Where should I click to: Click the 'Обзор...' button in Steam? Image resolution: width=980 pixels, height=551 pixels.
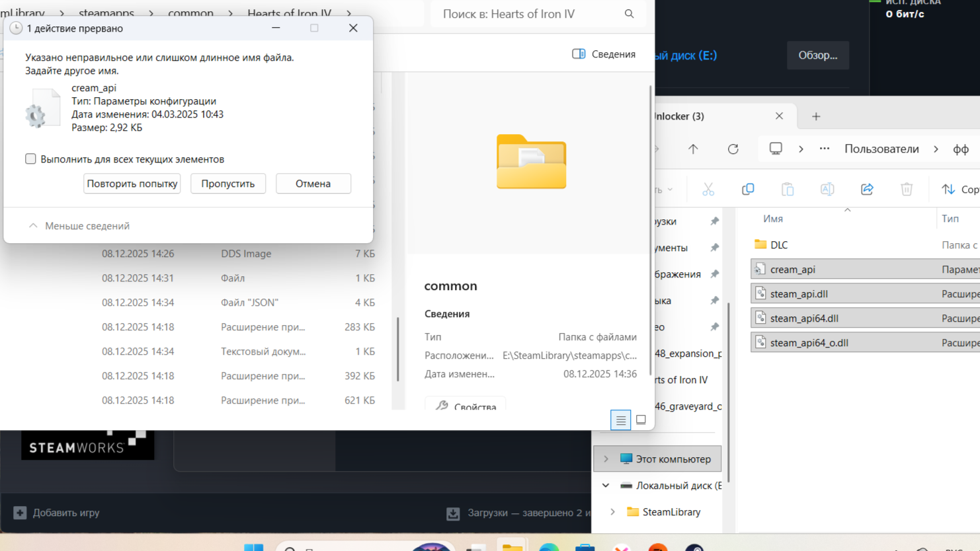click(818, 55)
